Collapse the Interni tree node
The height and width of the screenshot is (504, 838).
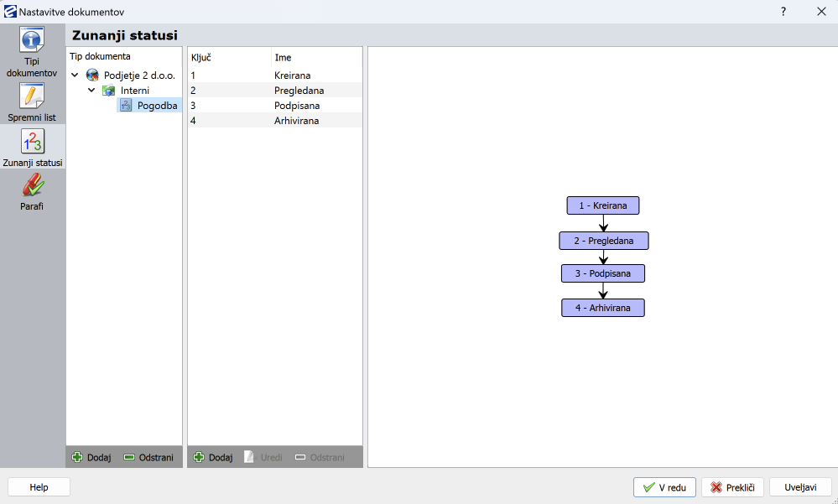[91, 91]
